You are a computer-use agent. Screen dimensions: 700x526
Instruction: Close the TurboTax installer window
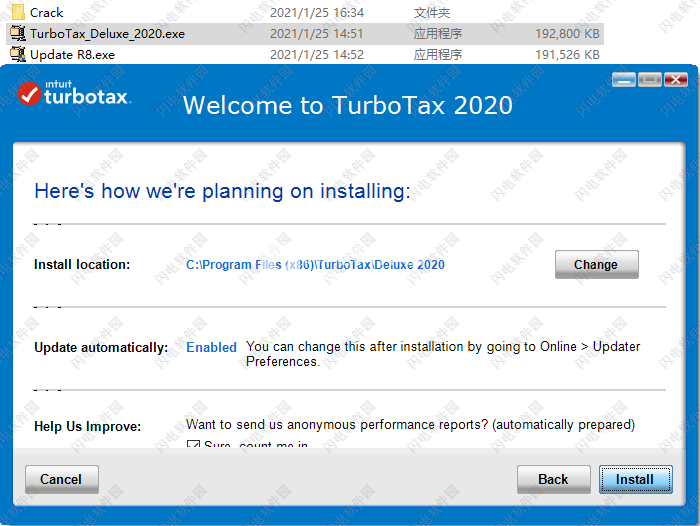click(x=675, y=80)
